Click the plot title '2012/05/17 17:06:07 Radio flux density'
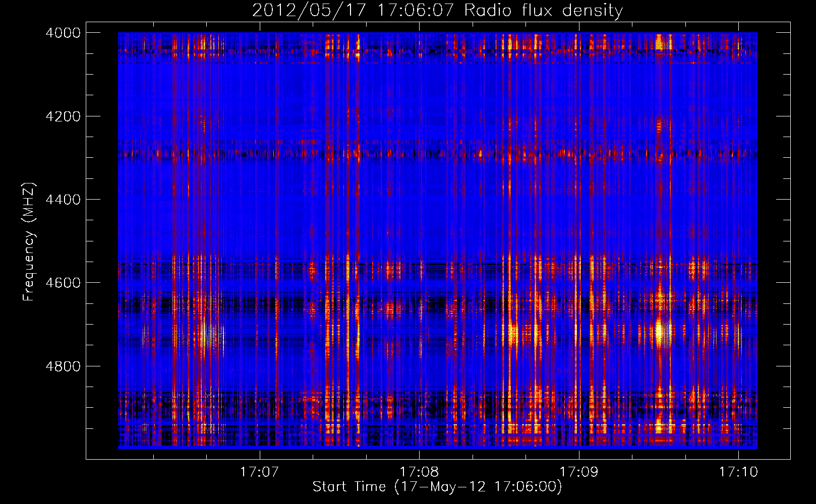Screen dimensions: 816x504 click(437, 10)
